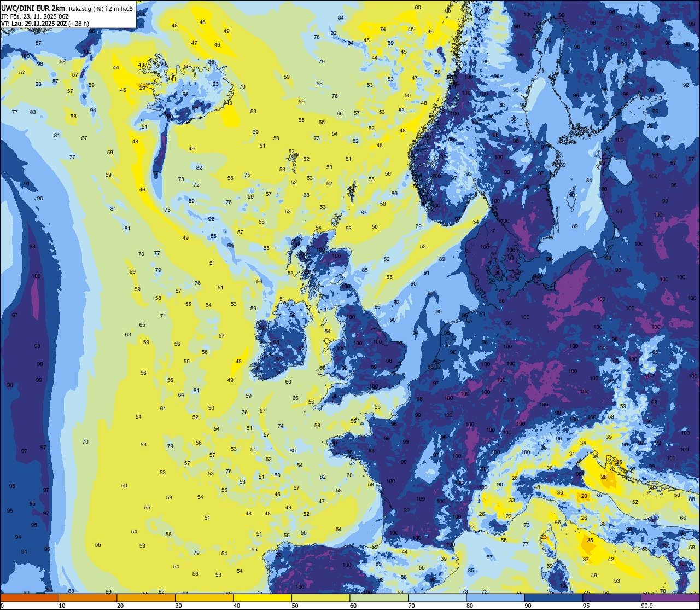Click the 30–40 amber legend segment
Screen dimensions: 700x610
204,597
